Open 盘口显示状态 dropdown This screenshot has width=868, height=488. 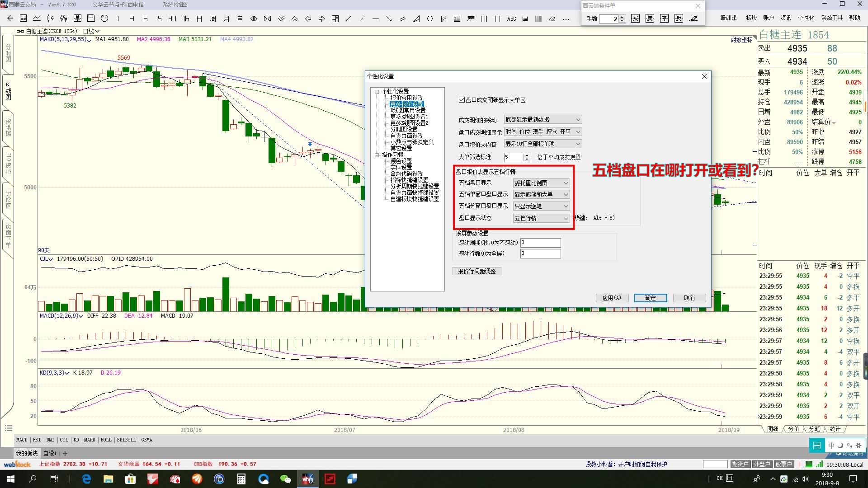541,218
